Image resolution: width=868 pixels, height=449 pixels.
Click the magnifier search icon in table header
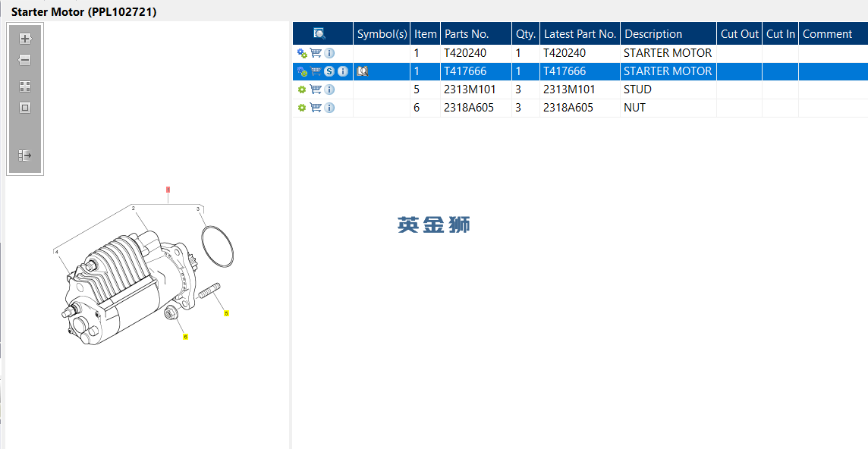319,34
